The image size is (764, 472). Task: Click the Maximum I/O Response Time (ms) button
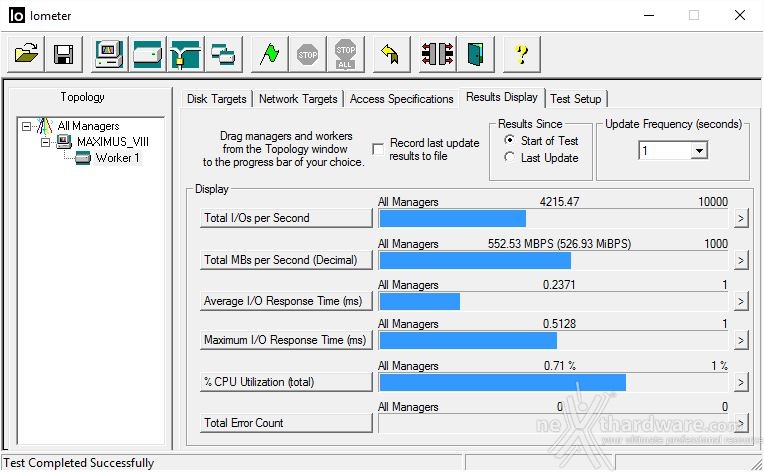coord(286,340)
